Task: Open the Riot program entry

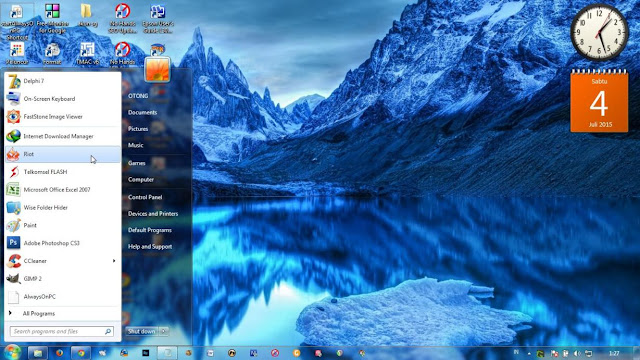Action: tap(62, 154)
